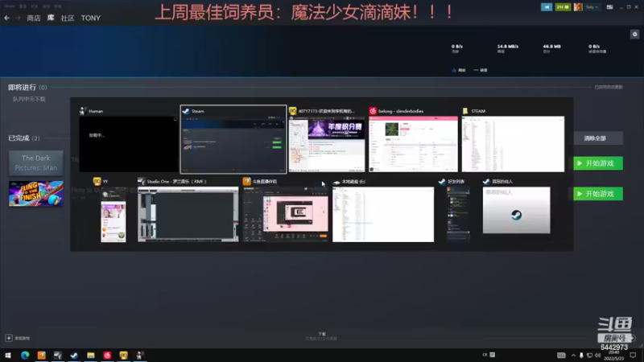Image resolution: width=644 pixels, height=362 pixels.
Task: Open network status tray icon
Action: [590, 356]
